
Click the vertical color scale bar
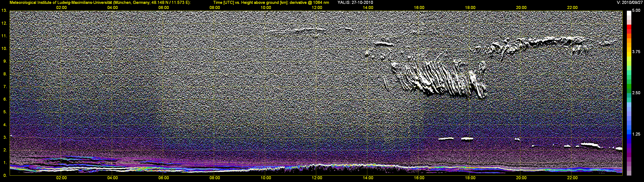point(629,93)
